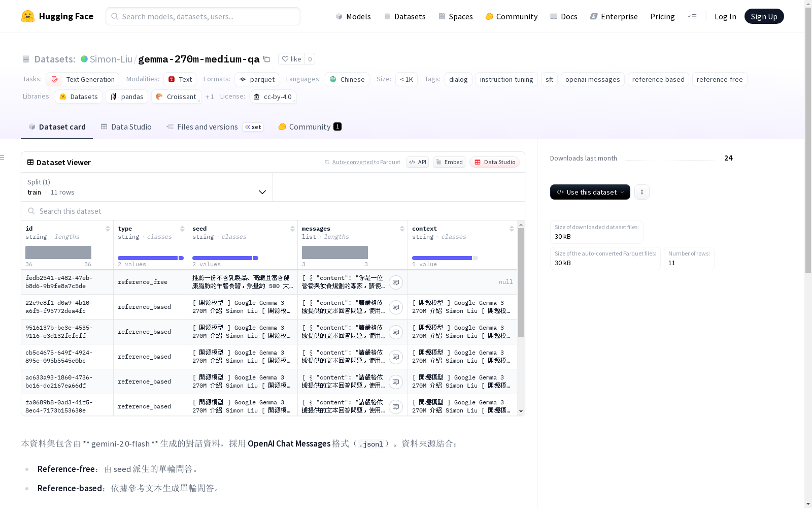This screenshot has width=812, height=508.
Task: Open the Pricing page link
Action: [x=662, y=16]
